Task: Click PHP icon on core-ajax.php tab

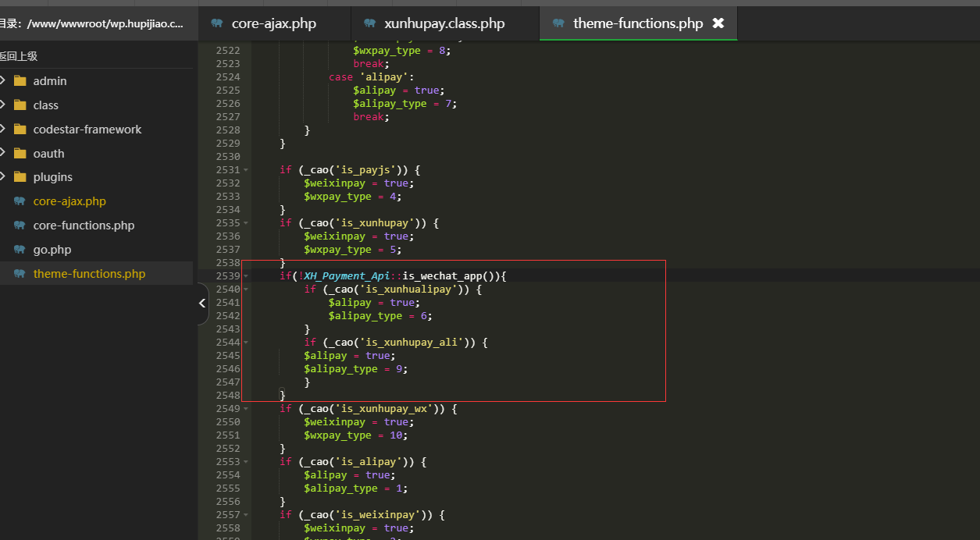Action: pos(217,23)
